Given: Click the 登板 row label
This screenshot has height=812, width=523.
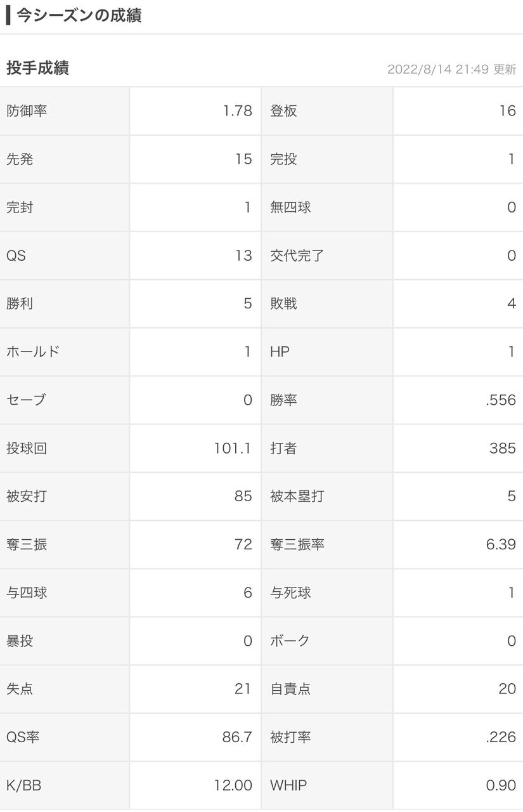Looking at the screenshot, I should click(283, 111).
